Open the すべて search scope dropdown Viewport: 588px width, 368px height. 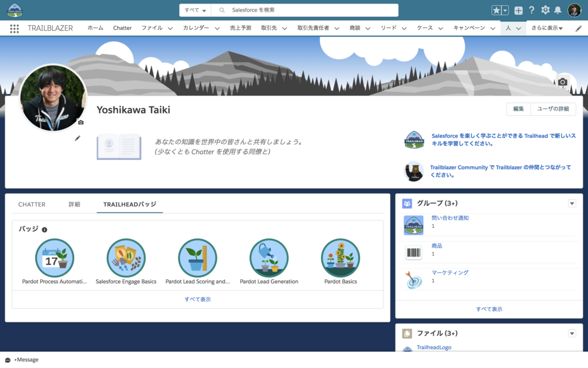click(x=195, y=10)
